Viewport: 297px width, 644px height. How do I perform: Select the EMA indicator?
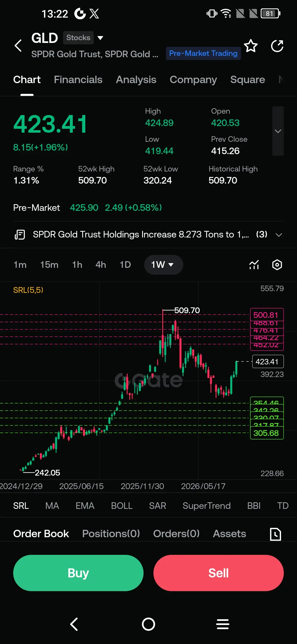coord(85,506)
